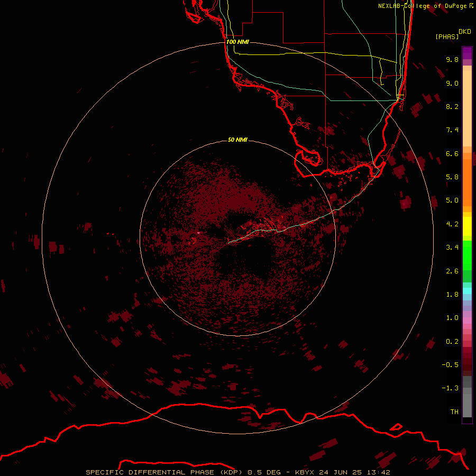Screen dimensions: 476x476
Task: Click the gray bottom segment of color bar
Action: pos(467,407)
